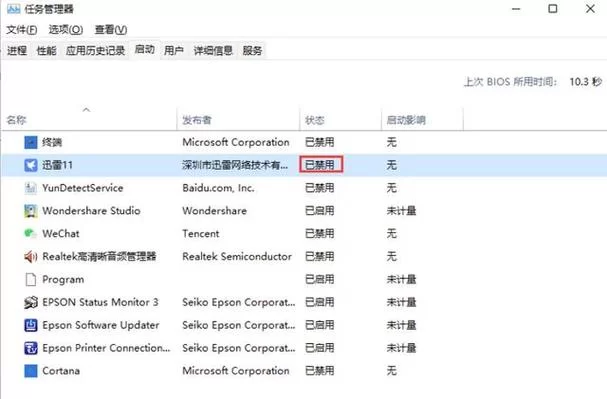Click the Tencent publisher cell

[201, 234]
